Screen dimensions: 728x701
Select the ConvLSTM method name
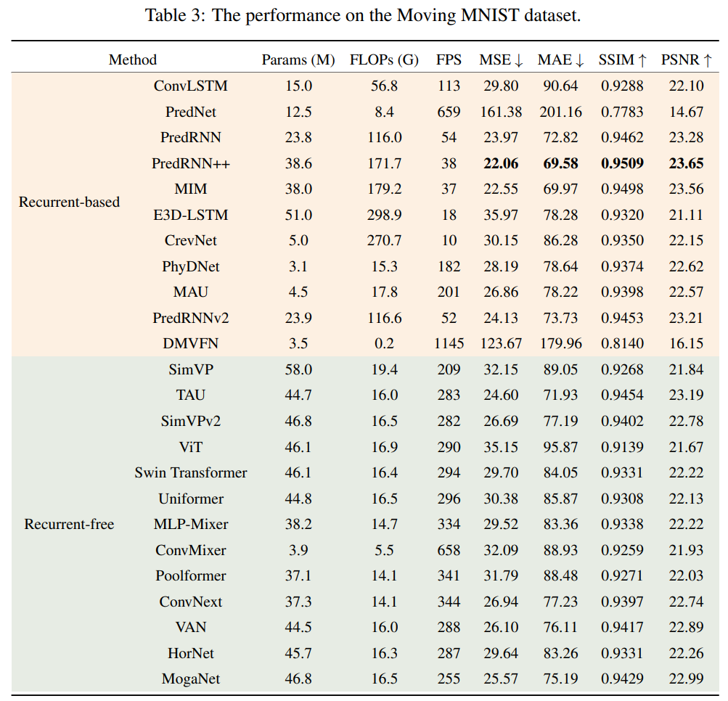(190, 86)
